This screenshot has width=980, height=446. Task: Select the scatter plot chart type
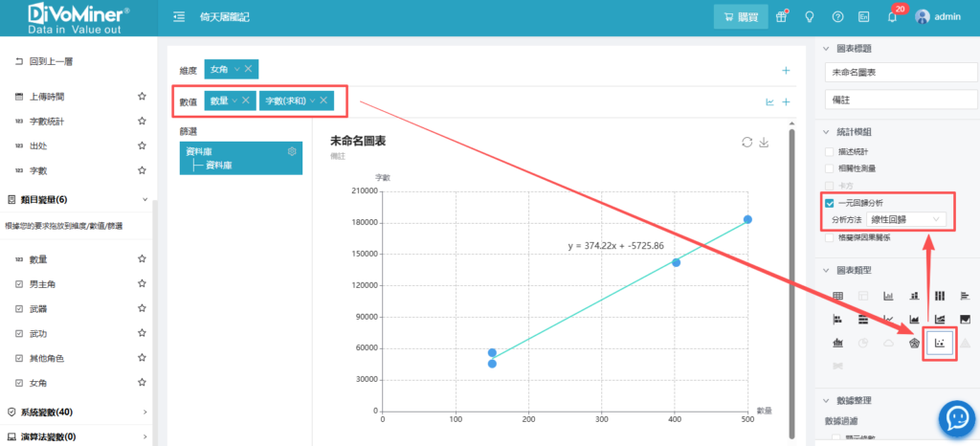coord(940,343)
